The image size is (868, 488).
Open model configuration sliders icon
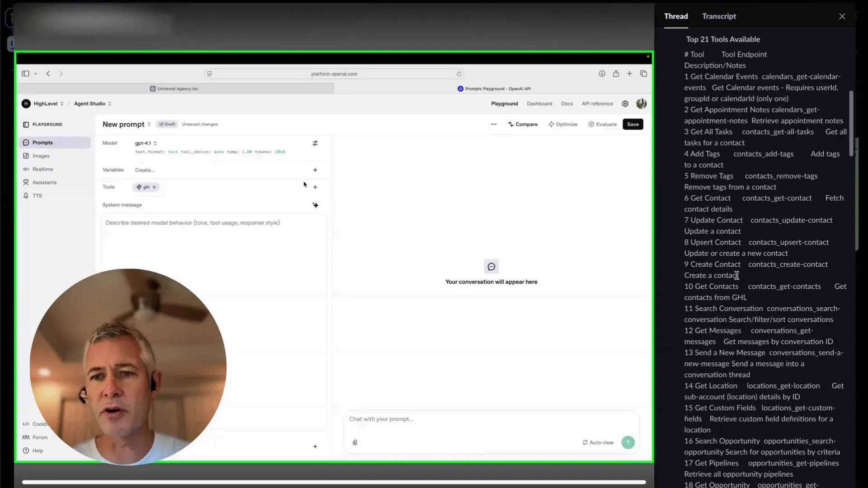coord(315,143)
